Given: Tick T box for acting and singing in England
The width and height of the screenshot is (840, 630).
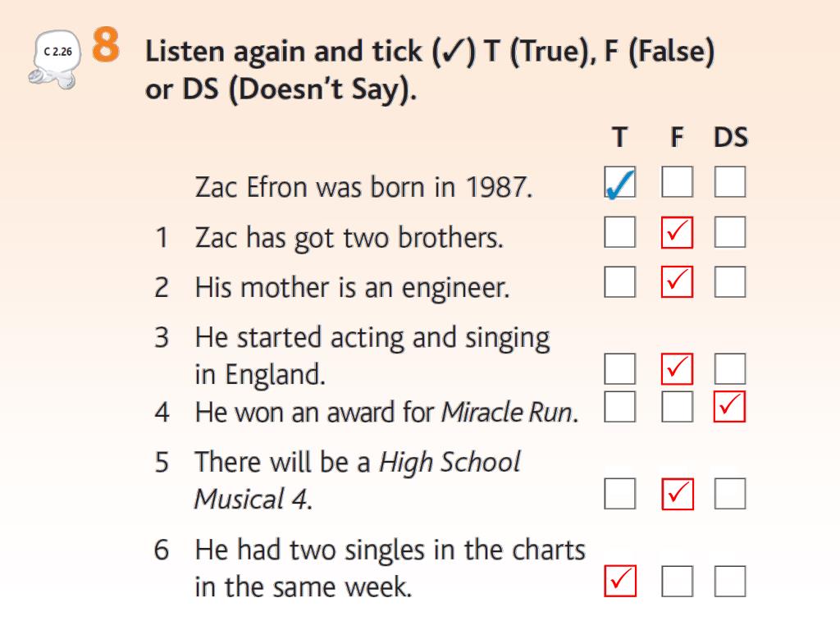Looking at the screenshot, I should point(620,368).
